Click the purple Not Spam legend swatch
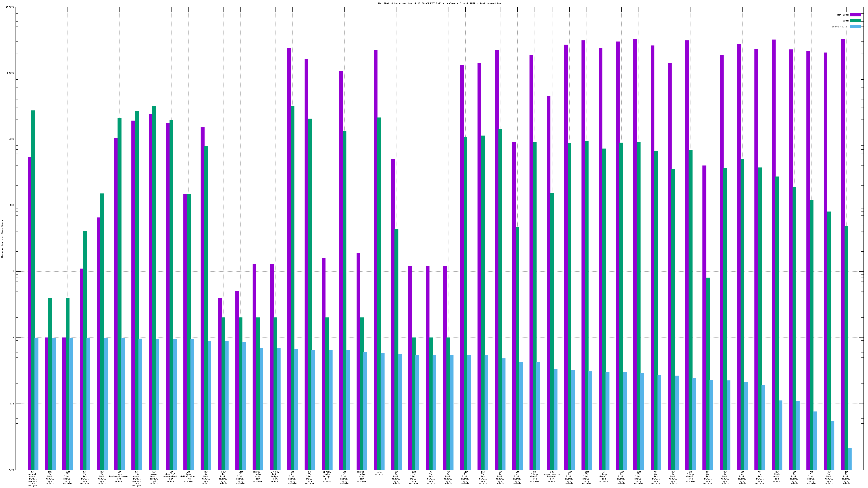The height and width of the screenshot is (488, 868). 855,15
